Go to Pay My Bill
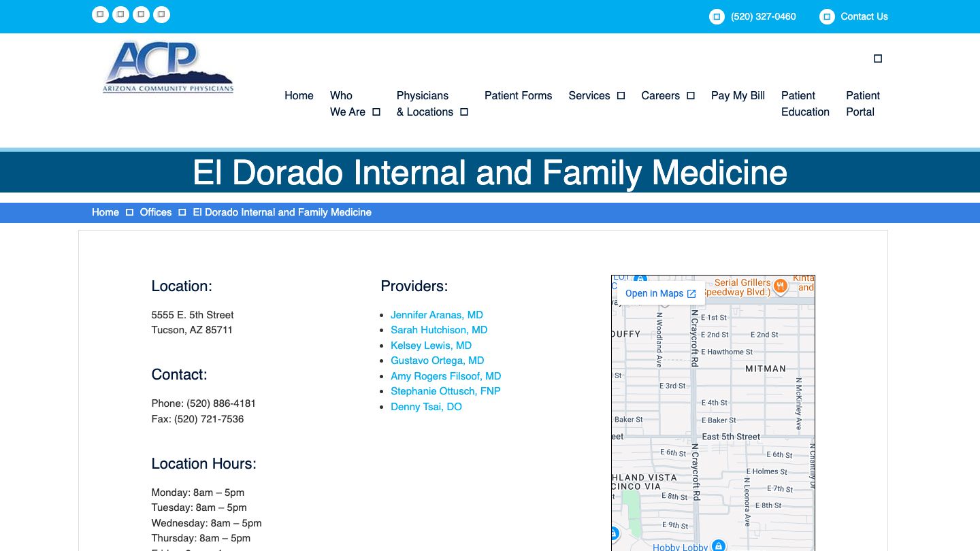980x551 pixels. coord(738,95)
